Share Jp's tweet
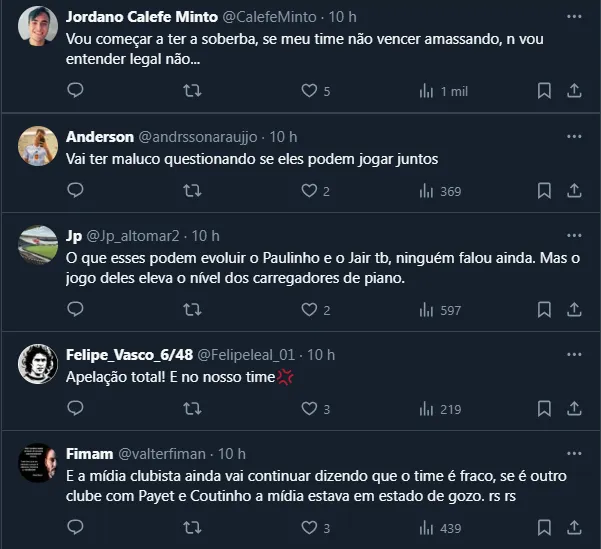This screenshot has width=601, height=549. point(574,310)
